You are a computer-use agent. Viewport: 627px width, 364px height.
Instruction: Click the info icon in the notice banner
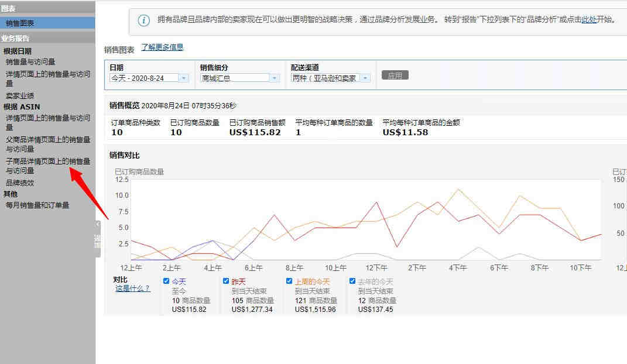coord(143,20)
